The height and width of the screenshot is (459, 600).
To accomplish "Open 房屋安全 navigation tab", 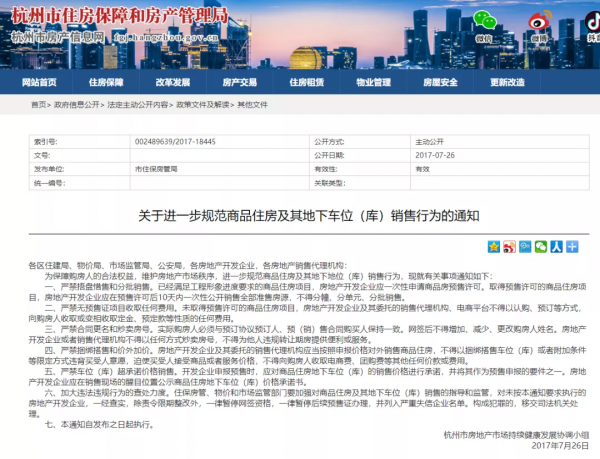I will coord(440,82).
